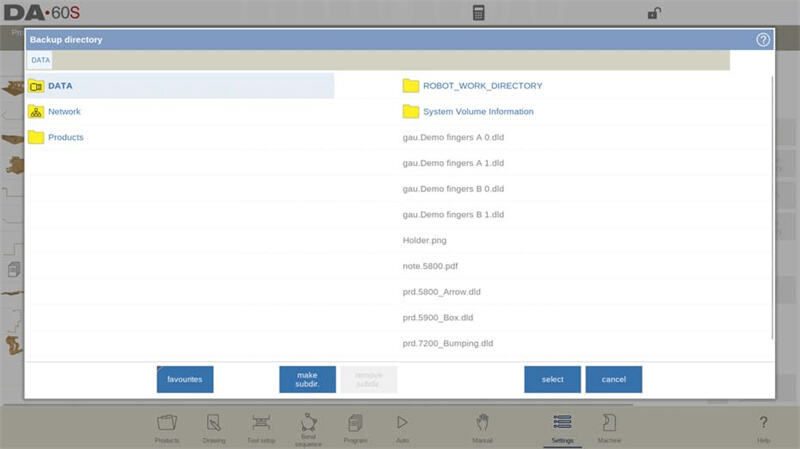Viewport: 800px width, 449px height.
Task: Confirm with the select button
Action: point(552,380)
